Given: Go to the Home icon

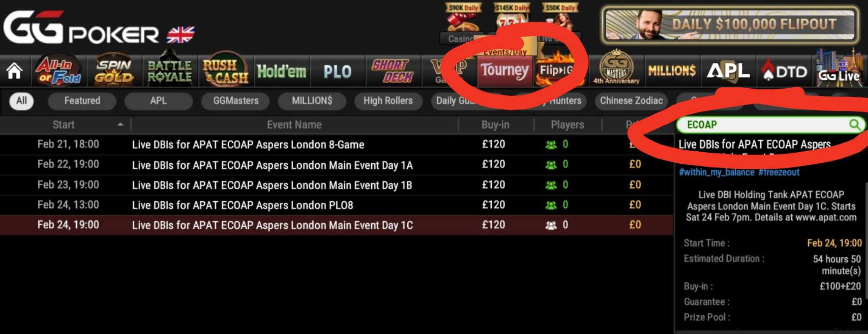Looking at the screenshot, I should tap(14, 71).
